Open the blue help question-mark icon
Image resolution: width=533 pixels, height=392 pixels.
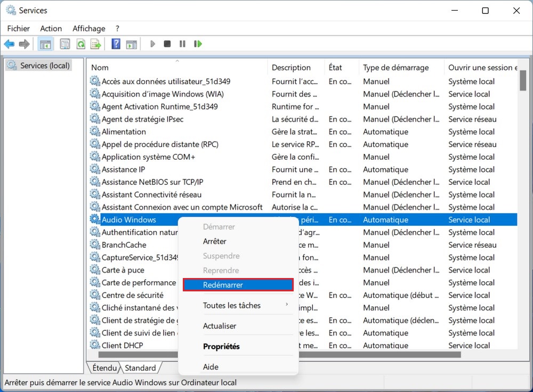click(x=116, y=44)
